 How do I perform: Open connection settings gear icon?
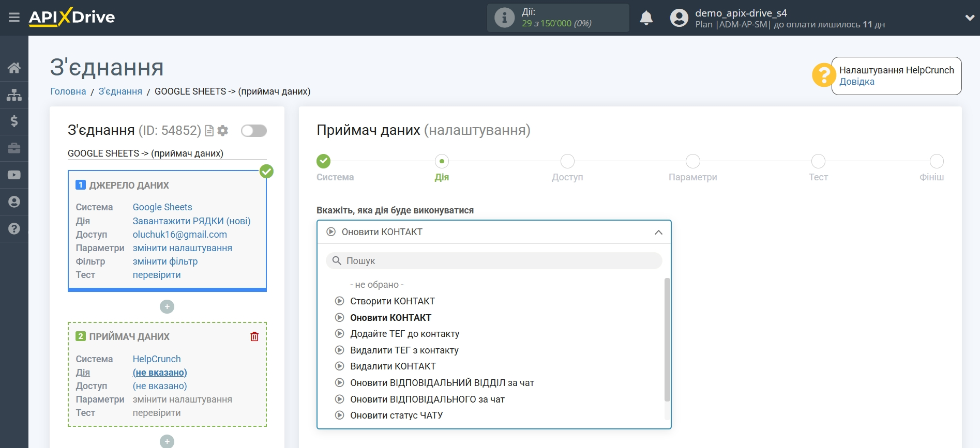pos(223,131)
